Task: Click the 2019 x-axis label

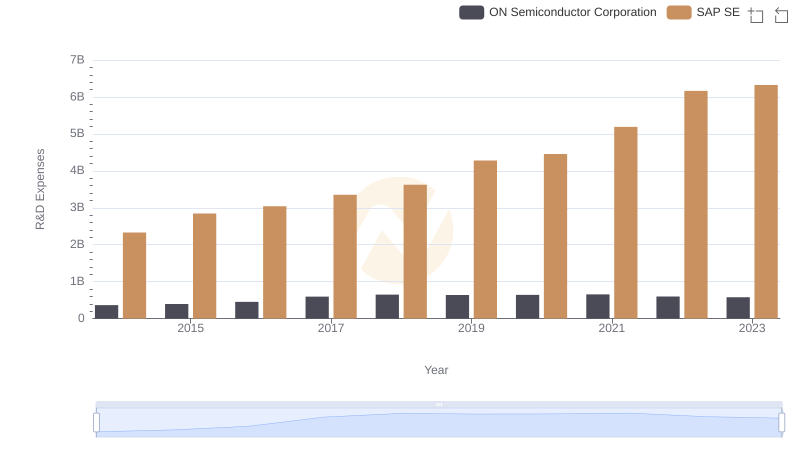Action: (471, 328)
